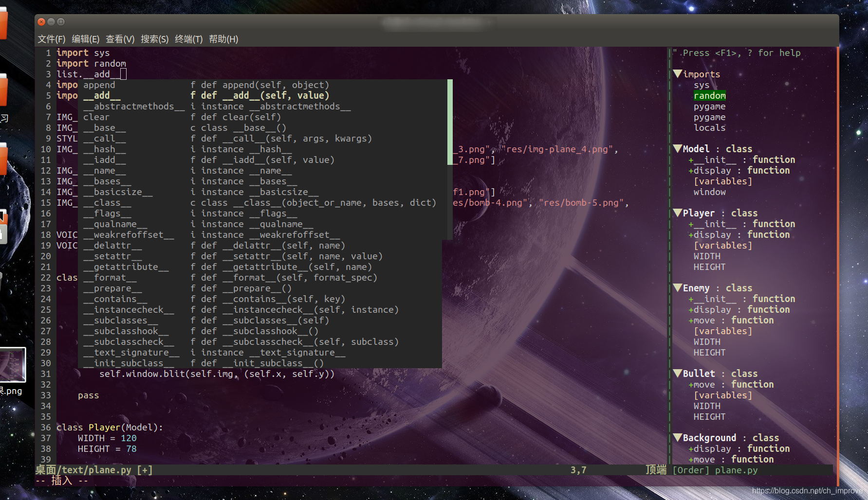Choose __call__ from completion popup
This screenshot has height=500, width=868.
tap(262, 138)
